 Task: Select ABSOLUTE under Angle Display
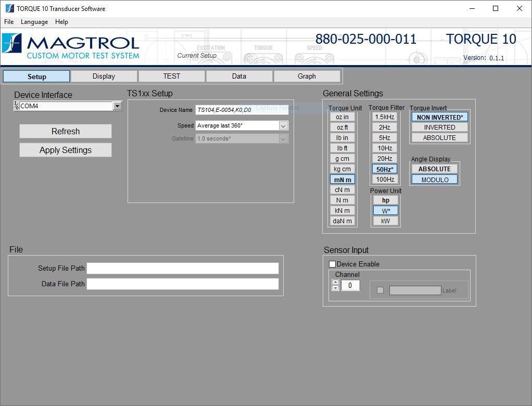click(435, 169)
